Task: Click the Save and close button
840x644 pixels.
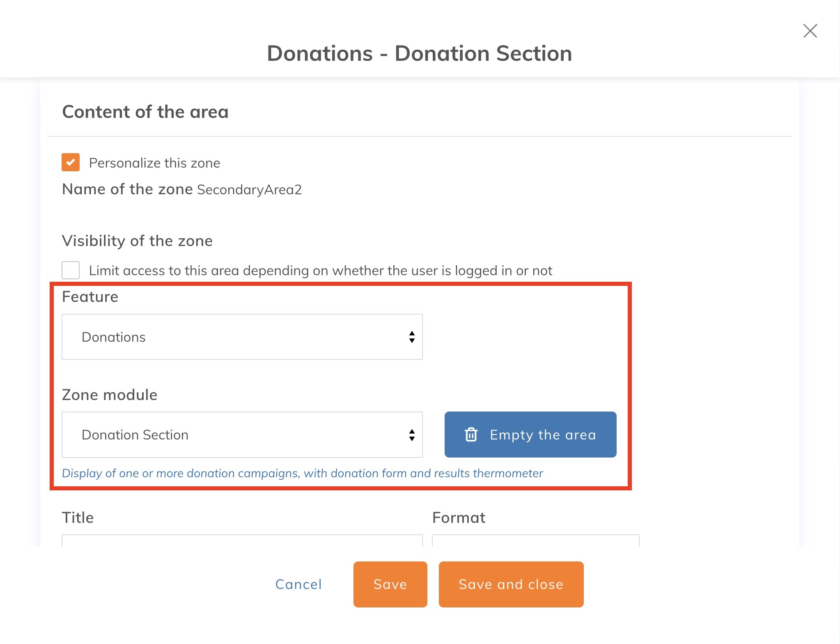Action: click(511, 584)
